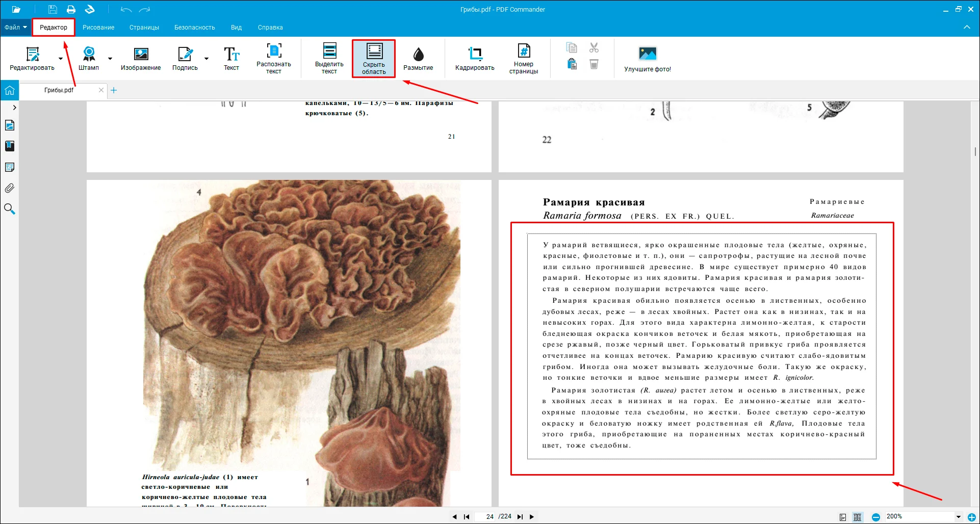The image size is (980, 524).
Task: Close the Грибы.pdf tab
Action: click(x=101, y=90)
